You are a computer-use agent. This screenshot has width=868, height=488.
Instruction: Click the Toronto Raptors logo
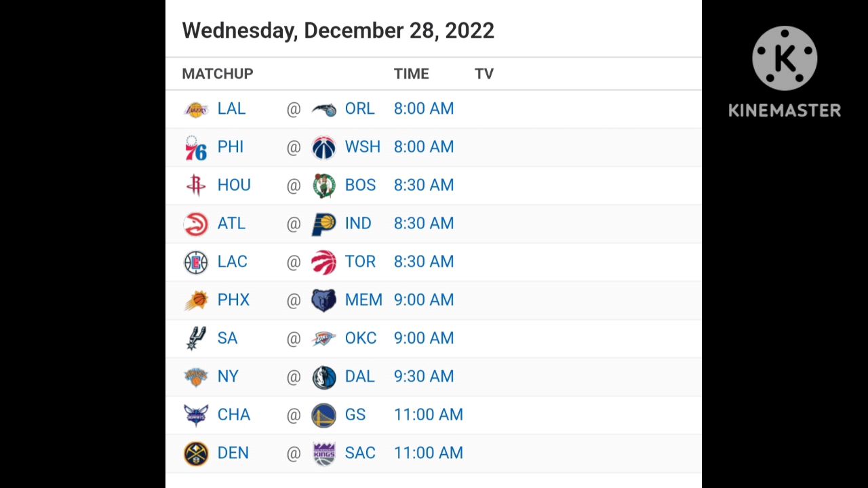pos(323,262)
